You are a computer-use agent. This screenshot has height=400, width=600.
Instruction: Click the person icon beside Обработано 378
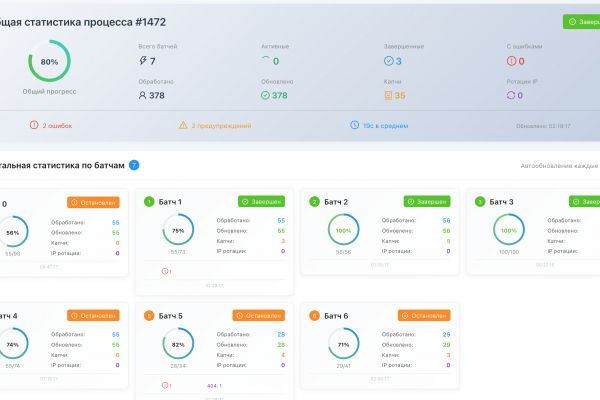142,95
